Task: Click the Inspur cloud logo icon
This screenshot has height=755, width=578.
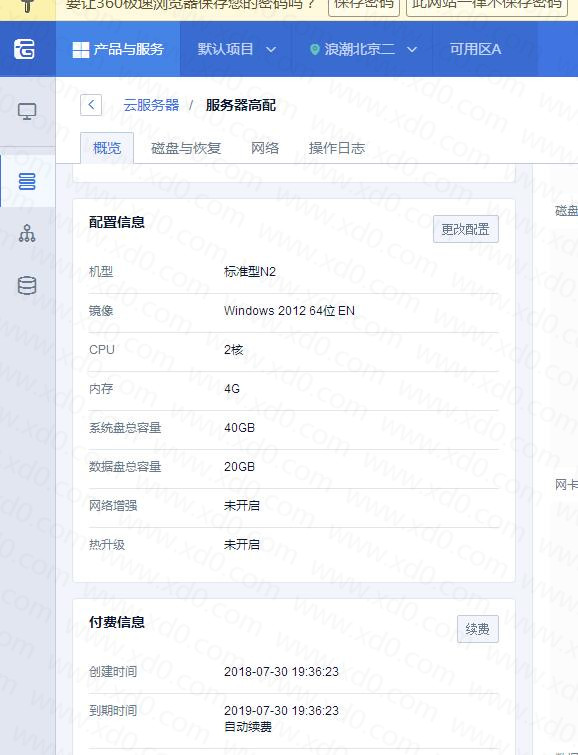Action: [x=24, y=49]
